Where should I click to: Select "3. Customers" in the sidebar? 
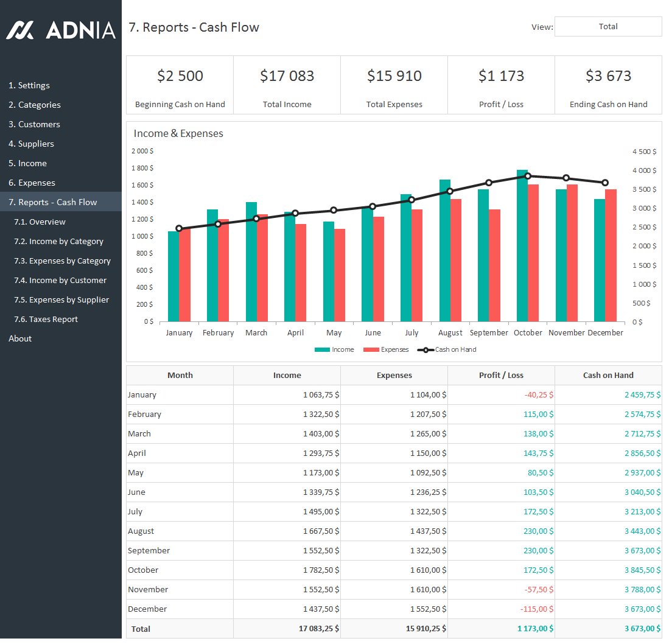click(x=33, y=124)
